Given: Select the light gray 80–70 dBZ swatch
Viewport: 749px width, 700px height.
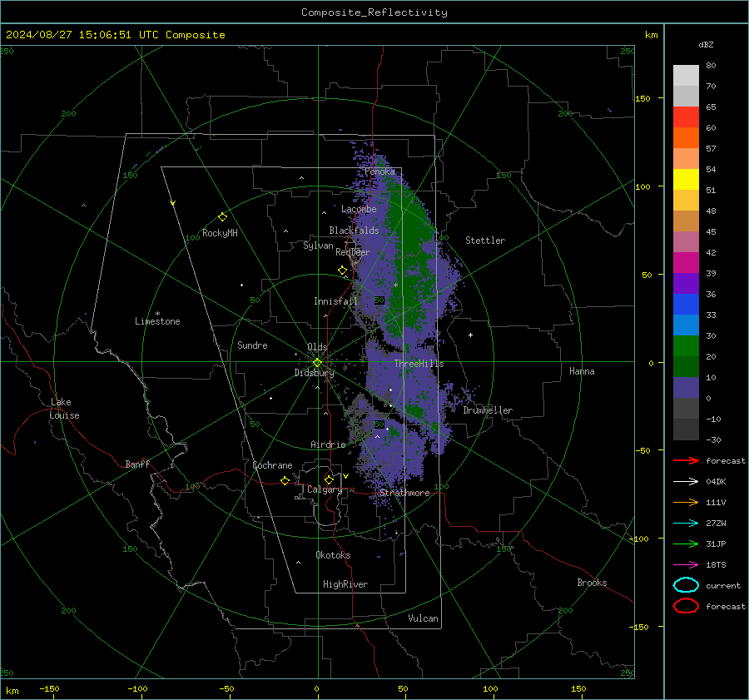Looking at the screenshot, I should (686, 76).
